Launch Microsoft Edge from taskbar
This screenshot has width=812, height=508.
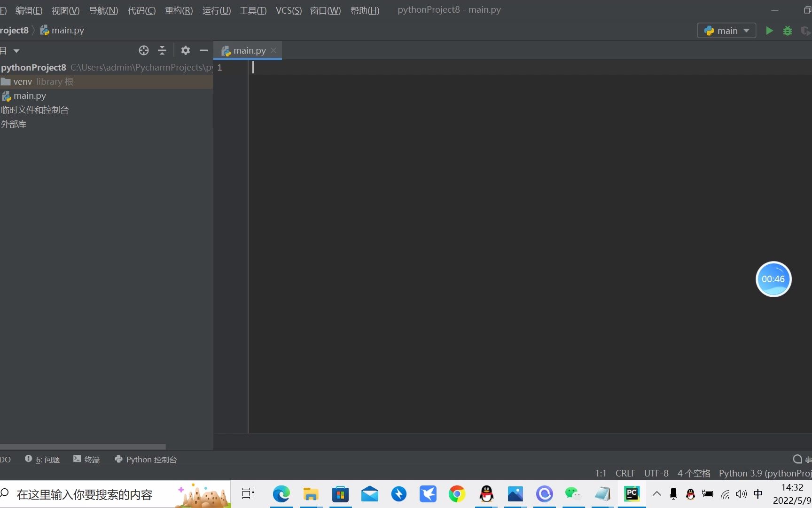click(281, 494)
